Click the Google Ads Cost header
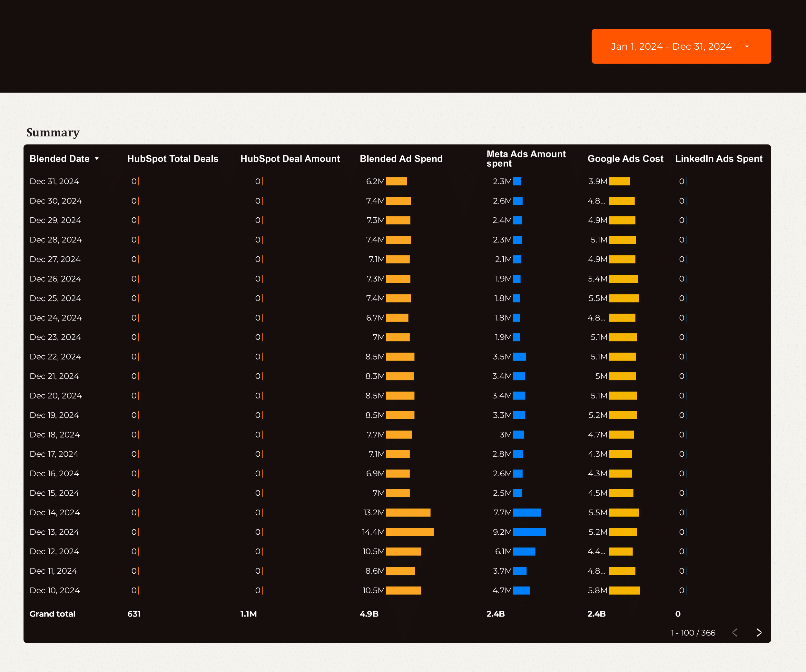The height and width of the screenshot is (672, 806). pyautogui.click(x=625, y=159)
